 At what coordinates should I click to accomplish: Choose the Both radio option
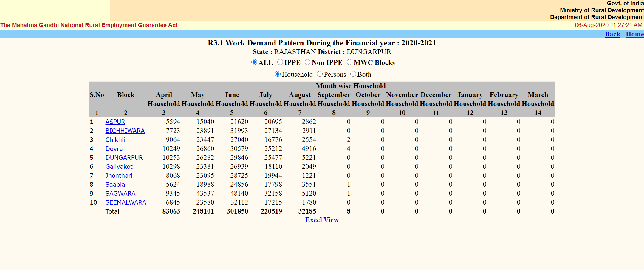tap(353, 74)
